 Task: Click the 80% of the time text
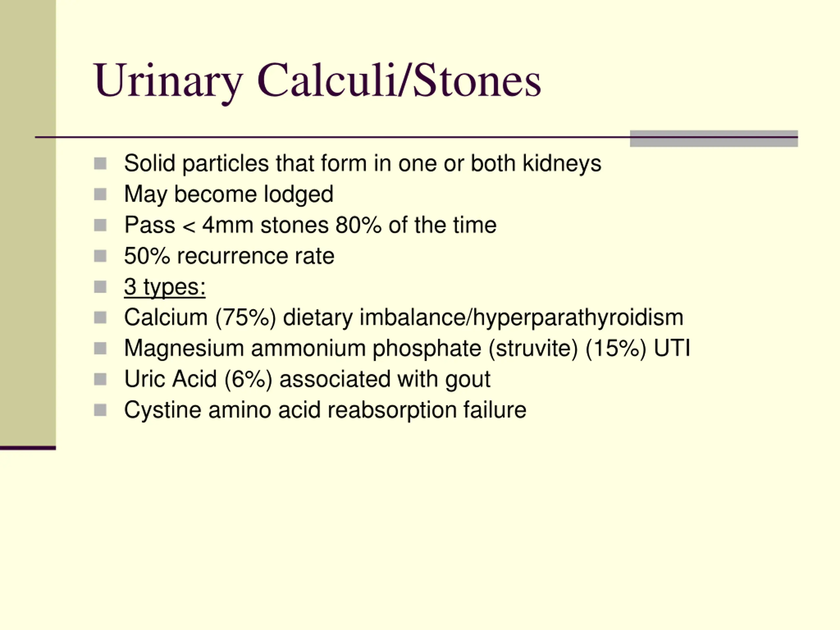pyautogui.click(x=416, y=225)
